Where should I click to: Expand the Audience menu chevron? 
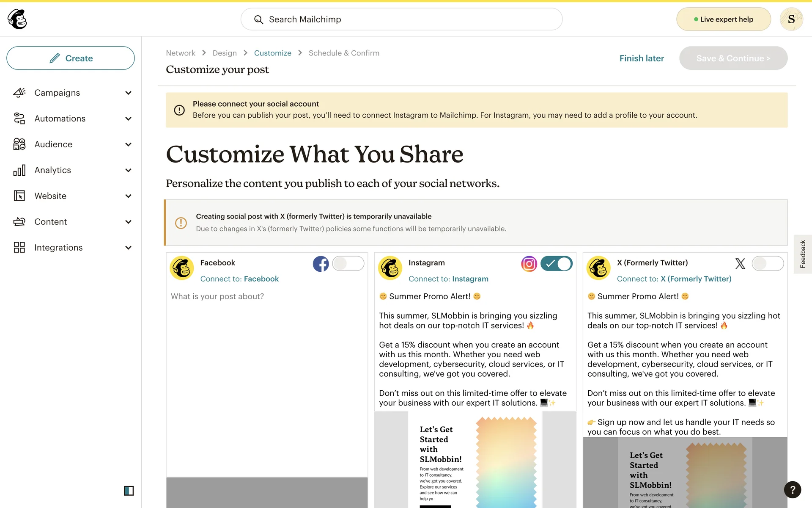pos(128,144)
